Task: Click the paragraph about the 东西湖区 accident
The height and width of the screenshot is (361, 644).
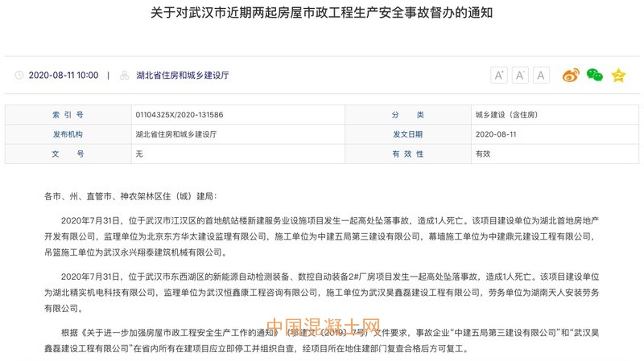Action: tap(322, 285)
